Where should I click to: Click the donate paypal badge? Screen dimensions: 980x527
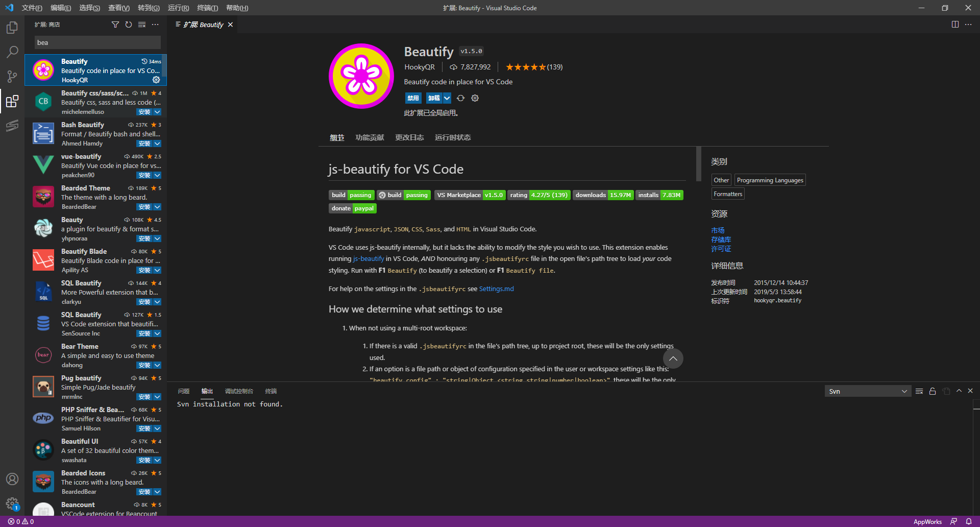(352, 208)
